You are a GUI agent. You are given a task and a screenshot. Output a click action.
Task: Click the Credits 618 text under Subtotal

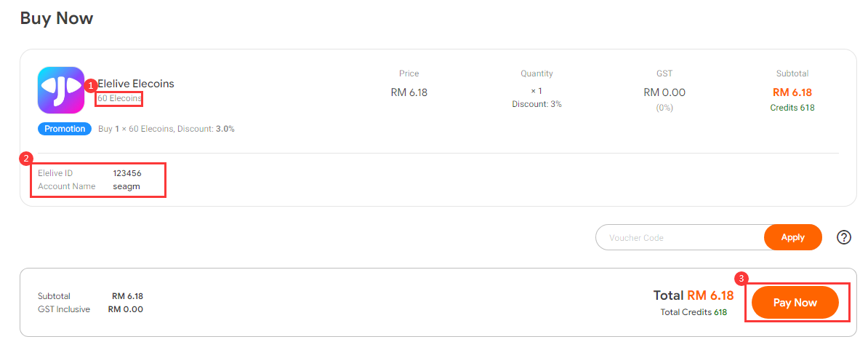(x=792, y=108)
